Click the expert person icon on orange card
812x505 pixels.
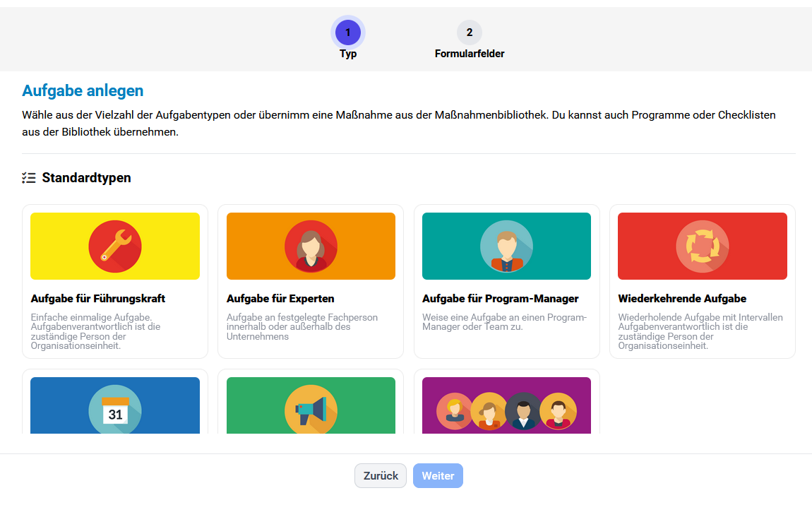(x=311, y=246)
